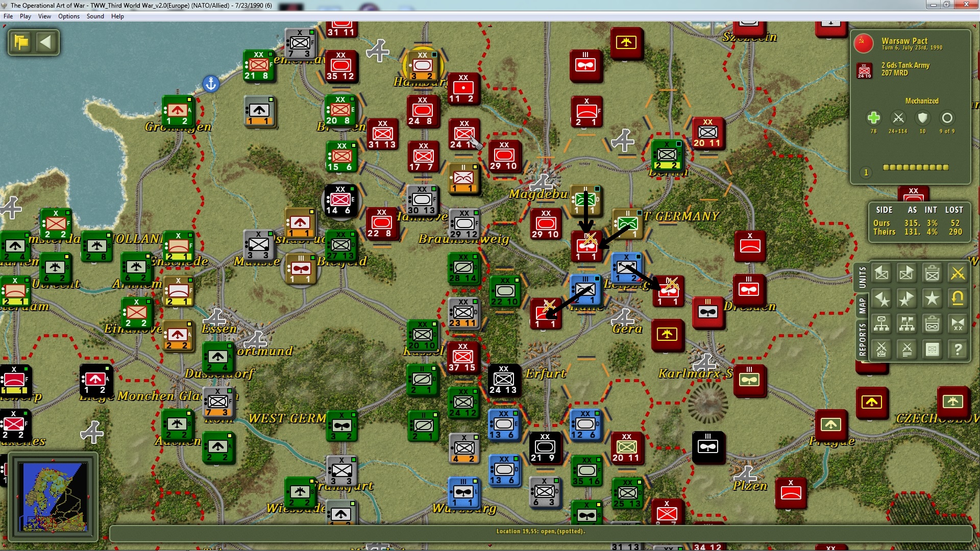Switch to the MAP tab
This screenshot has width=980, height=551.
(x=863, y=306)
